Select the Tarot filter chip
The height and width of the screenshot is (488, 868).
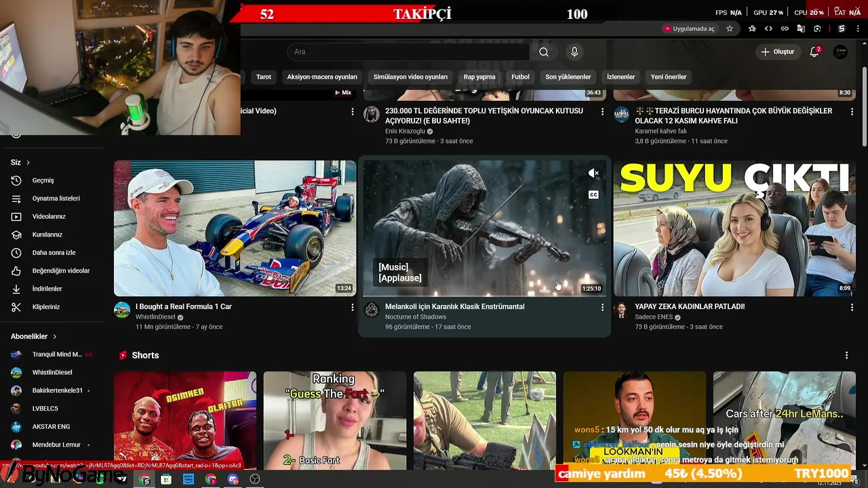(x=264, y=77)
